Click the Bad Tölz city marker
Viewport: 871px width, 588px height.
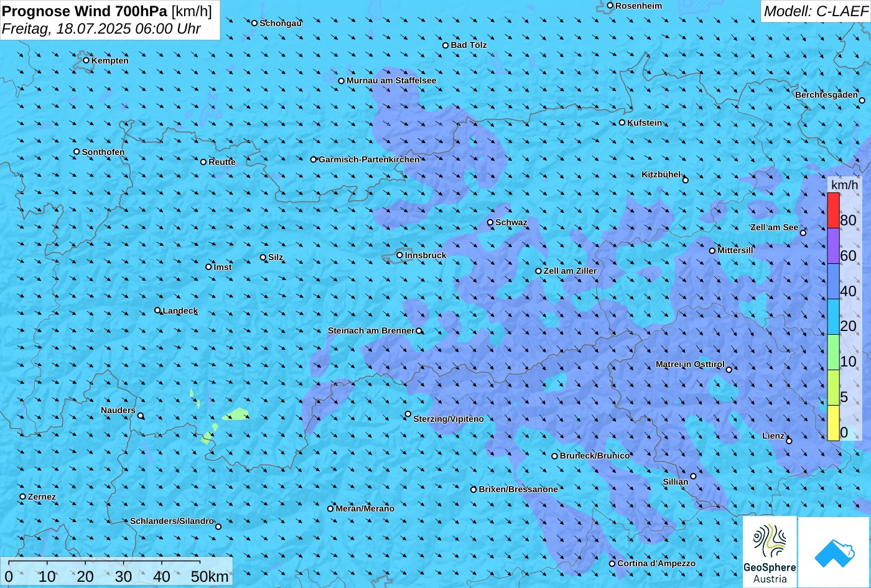click(x=445, y=45)
